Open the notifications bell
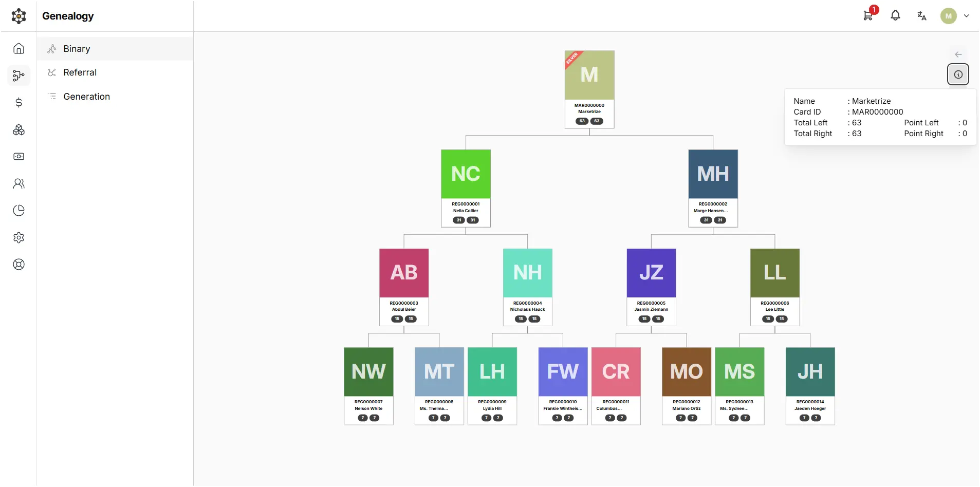Screen dimensions: 980x487 tap(895, 16)
